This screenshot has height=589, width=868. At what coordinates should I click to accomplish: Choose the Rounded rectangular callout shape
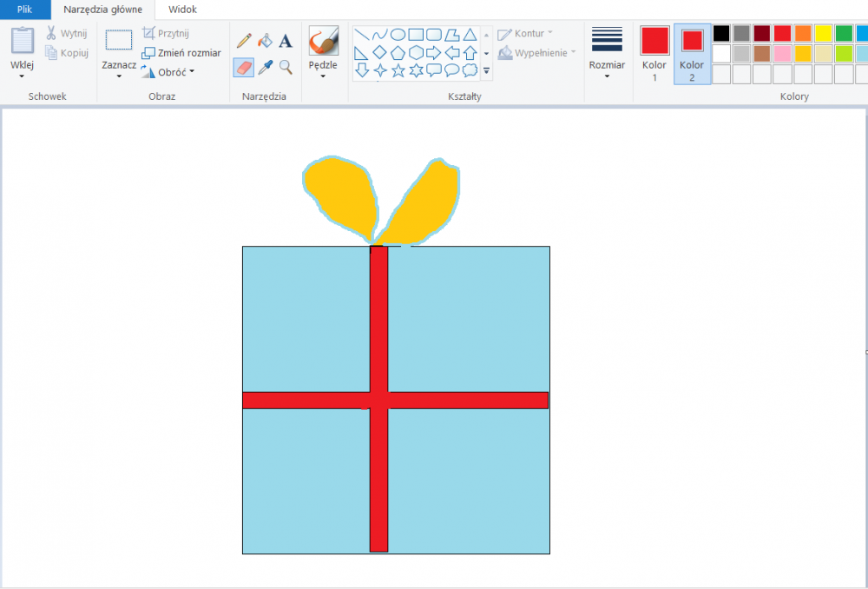coord(434,70)
